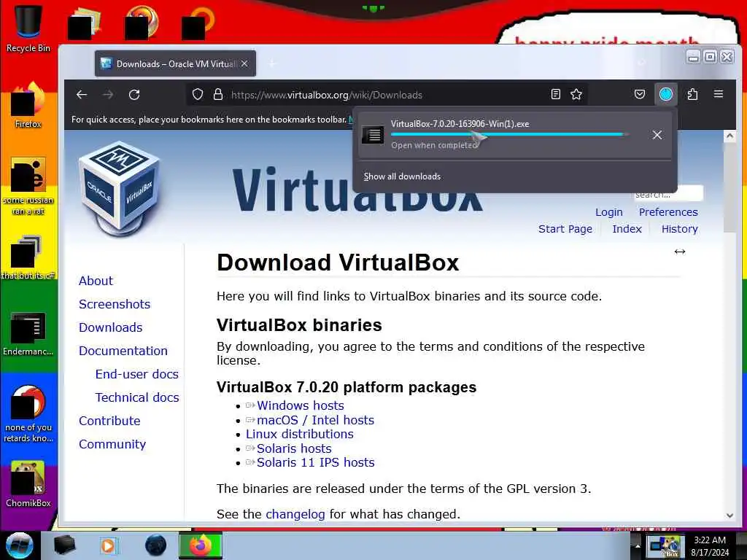Click the VirtualBox-7.0.20-163906-Win(1).exe download entry
747x560 pixels.
coord(514,135)
